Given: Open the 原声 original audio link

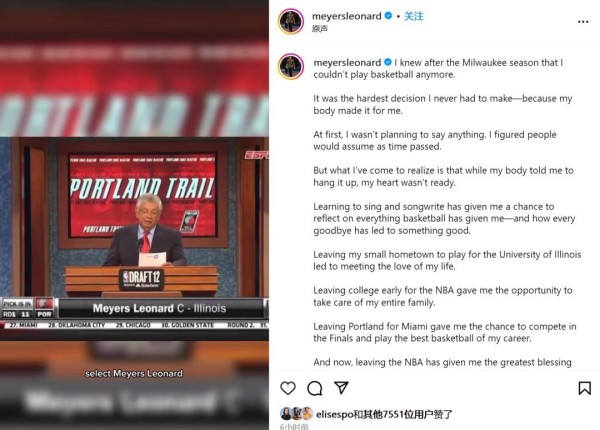Looking at the screenshot, I should pyautogui.click(x=320, y=29).
